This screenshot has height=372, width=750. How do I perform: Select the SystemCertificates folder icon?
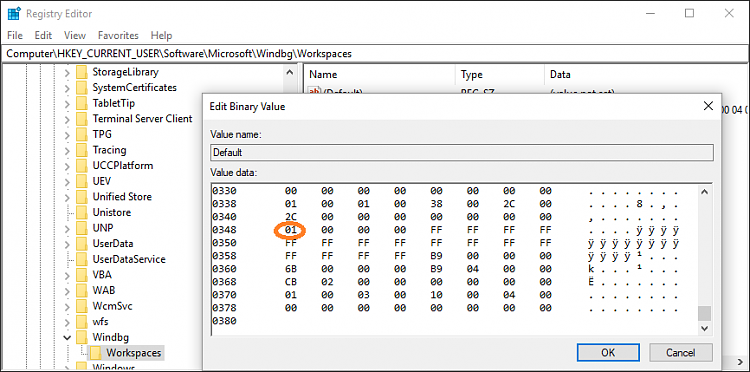click(x=83, y=88)
